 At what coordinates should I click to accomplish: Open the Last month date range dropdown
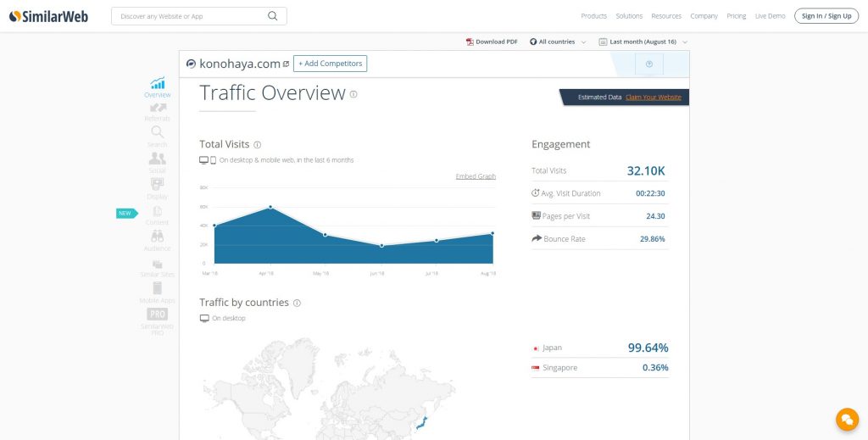pyautogui.click(x=643, y=42)
